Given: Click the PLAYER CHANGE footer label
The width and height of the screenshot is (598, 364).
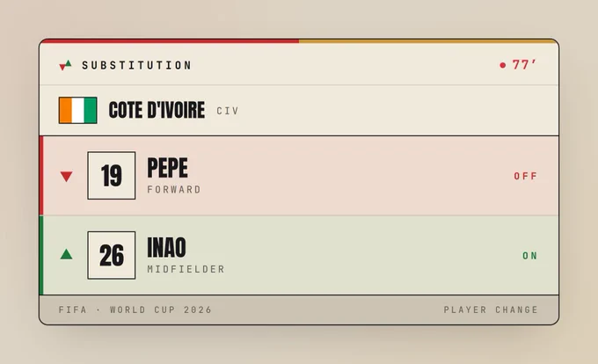Looking at the screenshot, I should click(x=491, y=309).
